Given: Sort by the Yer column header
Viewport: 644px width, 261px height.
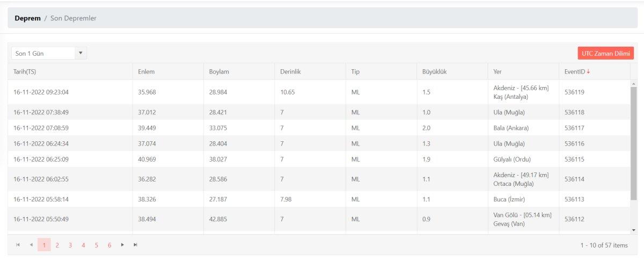Looking at the screenshot, I should tap(497, 71).
